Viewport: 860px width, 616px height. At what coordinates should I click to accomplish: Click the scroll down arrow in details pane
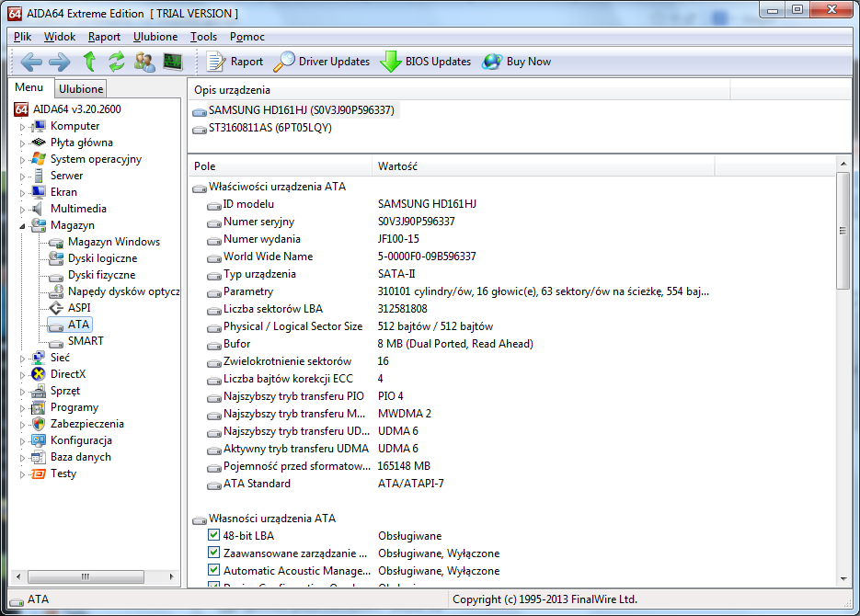[843, 578]
